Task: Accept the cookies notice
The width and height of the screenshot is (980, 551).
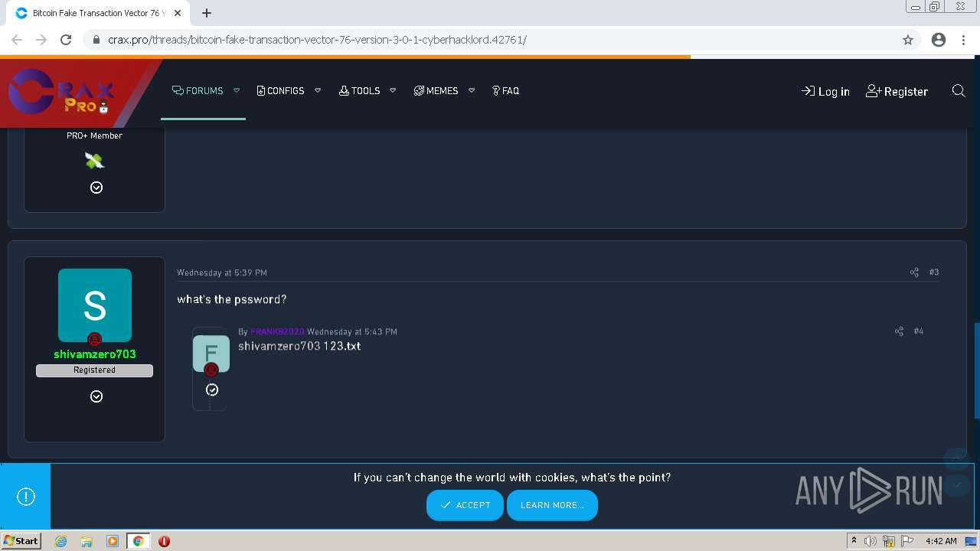Action: (465, 505)
